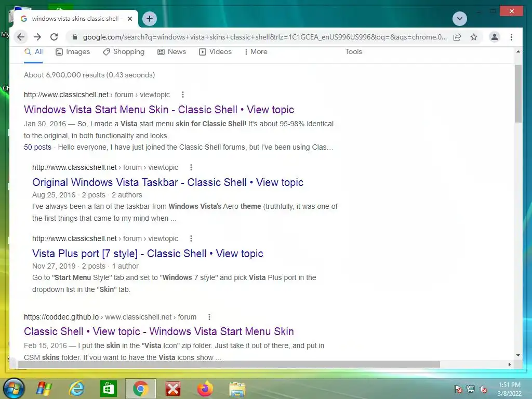This screenshot has height=399, width=532.
Task: Click the scrollbar down arrow
Action: click(518, 355)
